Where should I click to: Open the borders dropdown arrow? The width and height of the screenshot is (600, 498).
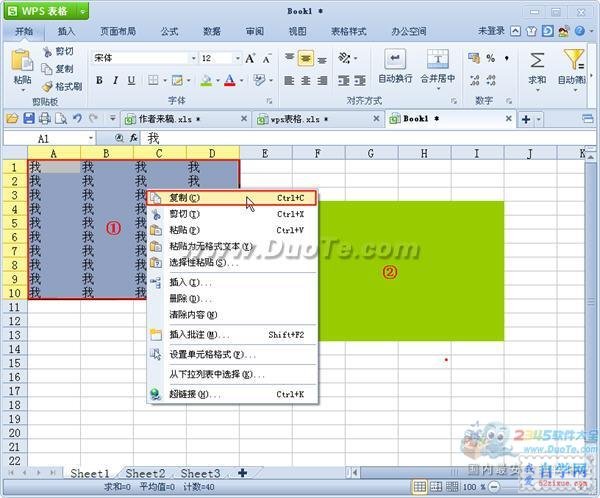pyautogui.click(x=165, y=80)
